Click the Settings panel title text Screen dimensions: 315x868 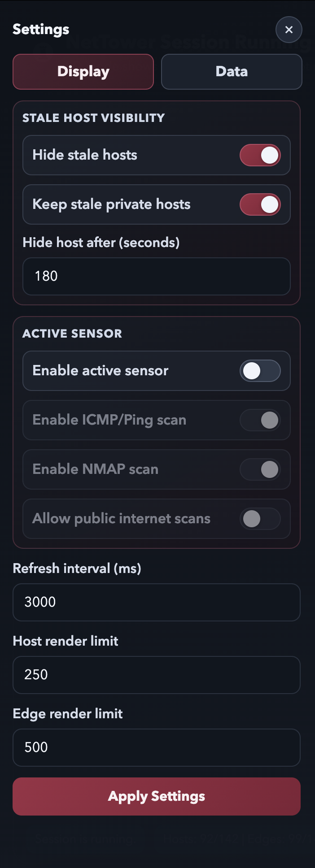click(x=41, y=30)
